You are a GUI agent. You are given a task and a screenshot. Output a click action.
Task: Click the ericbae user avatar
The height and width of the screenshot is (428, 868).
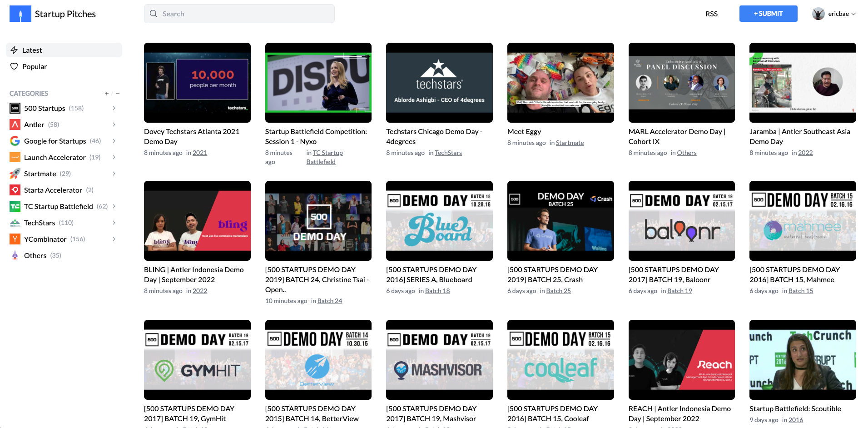click(x=818, y=14)
